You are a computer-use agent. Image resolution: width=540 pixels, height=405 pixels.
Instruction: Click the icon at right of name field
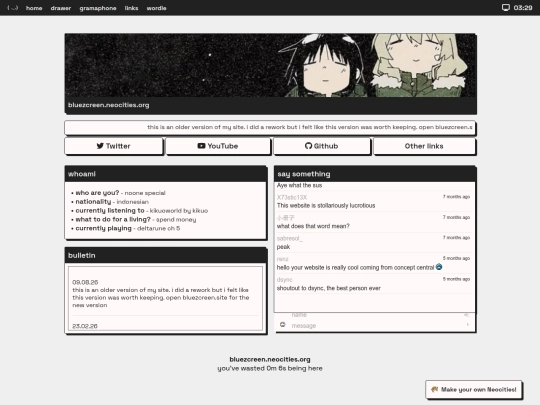[x=466, y=315]
